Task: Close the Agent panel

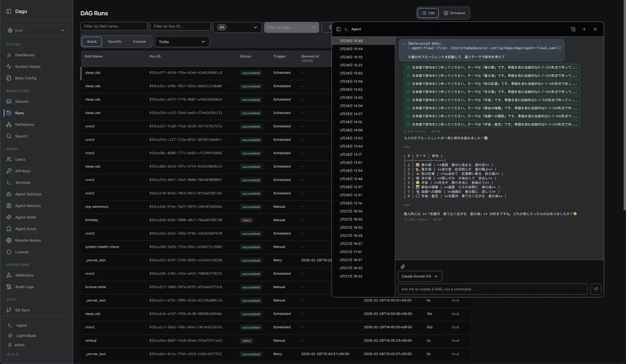Action: pyautogui.click(x=595, y=29)
